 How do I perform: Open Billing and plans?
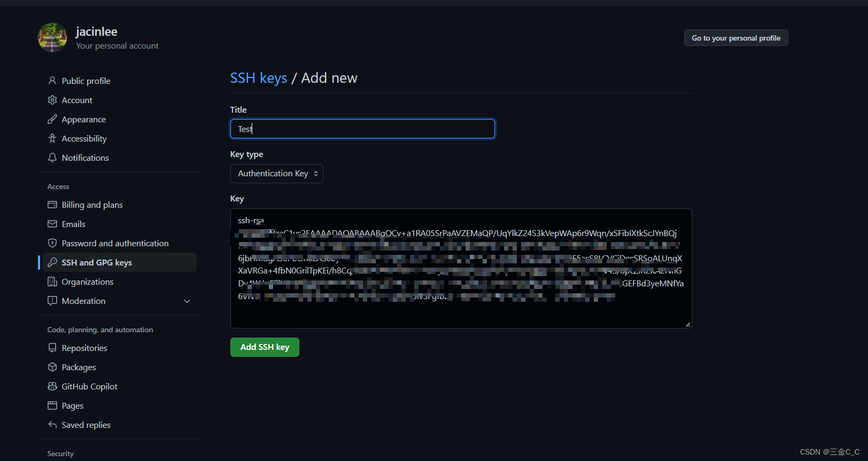pos(92,205)
